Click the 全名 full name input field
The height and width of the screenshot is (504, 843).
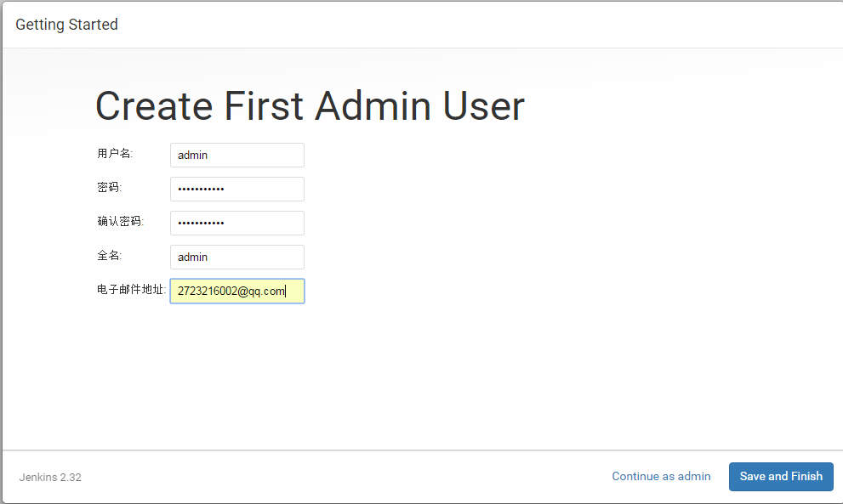click(x=236, y=257)
